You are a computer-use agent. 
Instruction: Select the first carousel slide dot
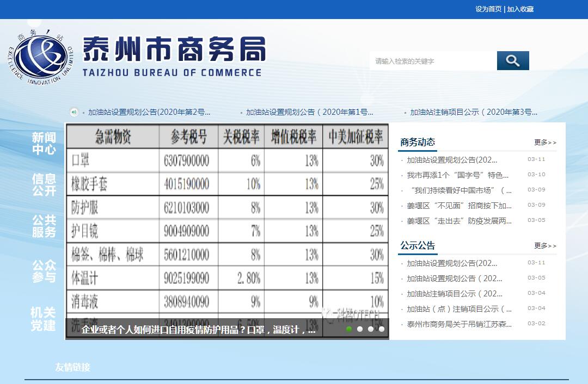(x=349, y=329)
